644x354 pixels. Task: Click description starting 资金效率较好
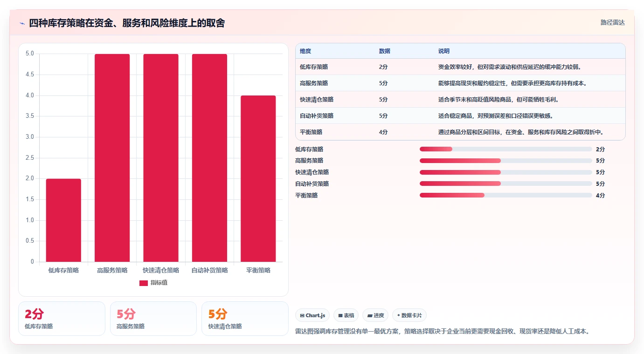click(511, 67)
